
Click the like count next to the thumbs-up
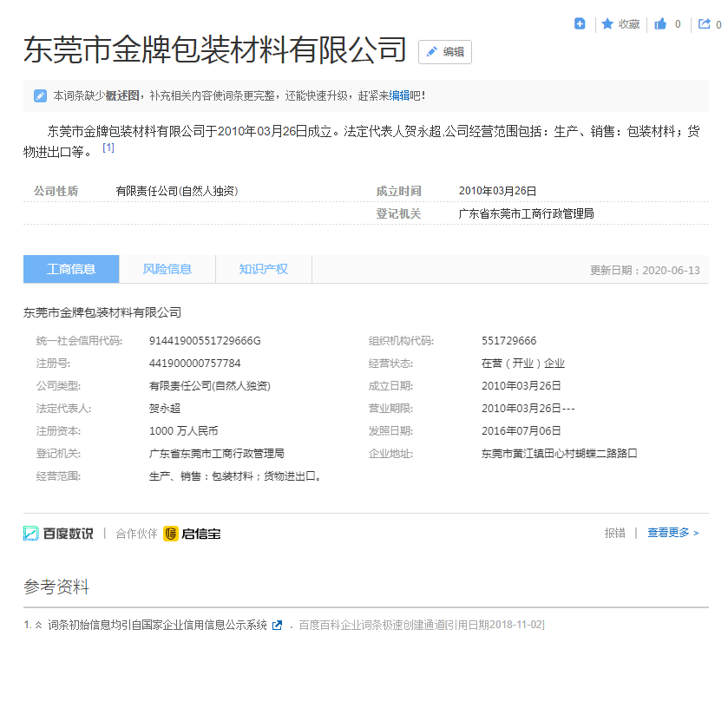(x=678, y=24)
